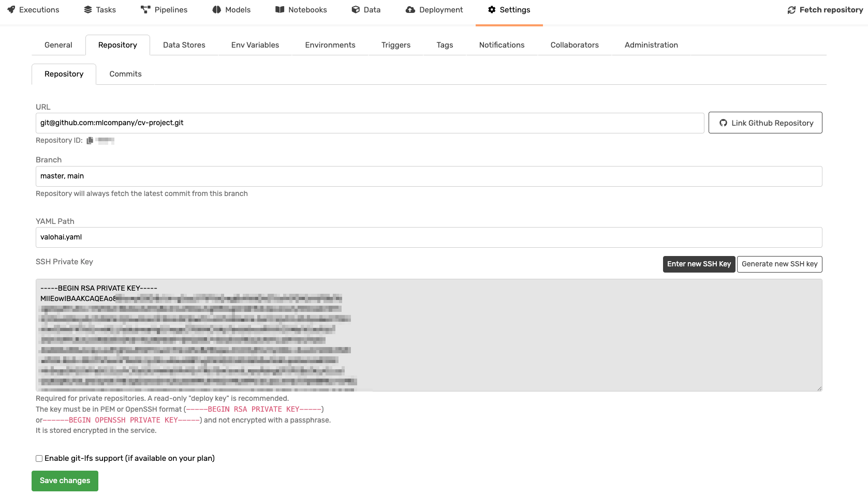Click into the YAML Path field
Image resolution: width=868 pixels, height=496 pixels.
[429, 237]
